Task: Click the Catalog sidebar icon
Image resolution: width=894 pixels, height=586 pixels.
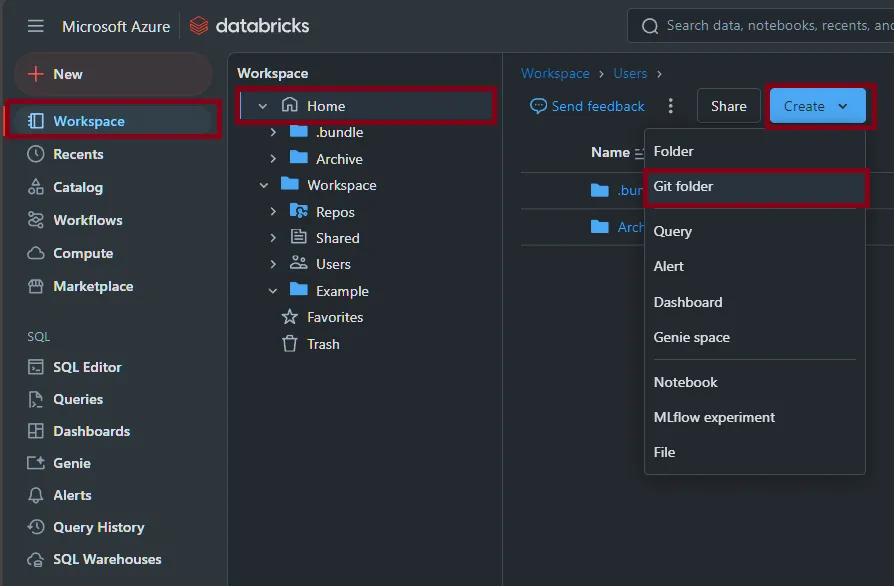Action: click(x=36, y=187)
